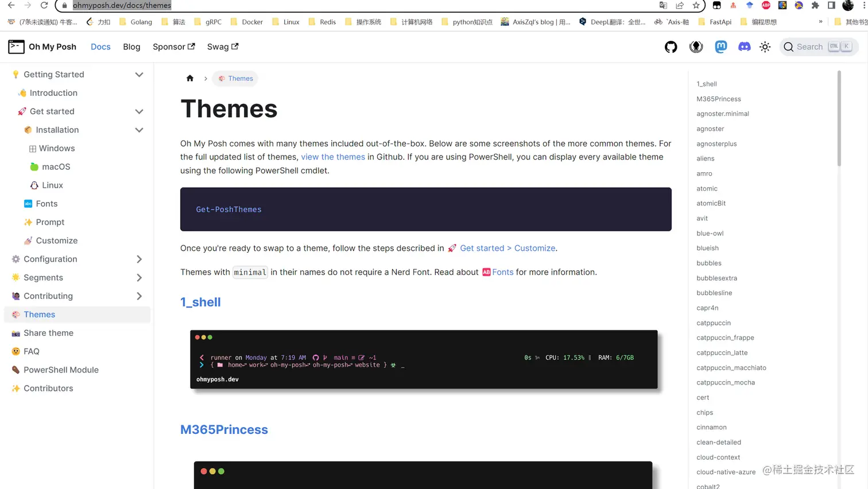Collapse the Getting Started section chevron
868x489 pixels.
[x=139, y=75]
